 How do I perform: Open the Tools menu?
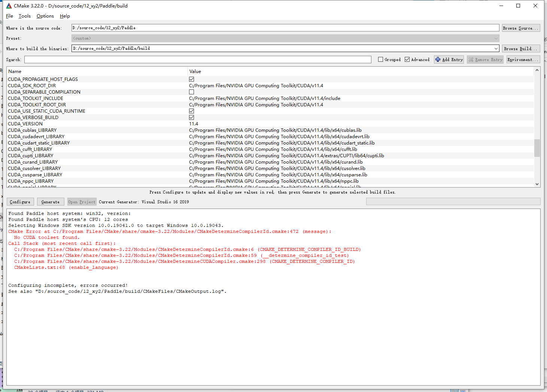pos(24,16)
